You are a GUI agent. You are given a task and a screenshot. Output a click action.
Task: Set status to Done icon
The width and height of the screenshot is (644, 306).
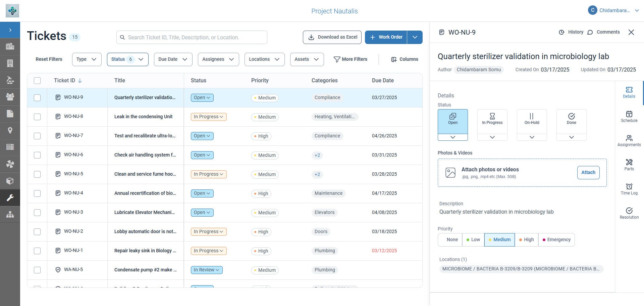click(x=571, y=117)
